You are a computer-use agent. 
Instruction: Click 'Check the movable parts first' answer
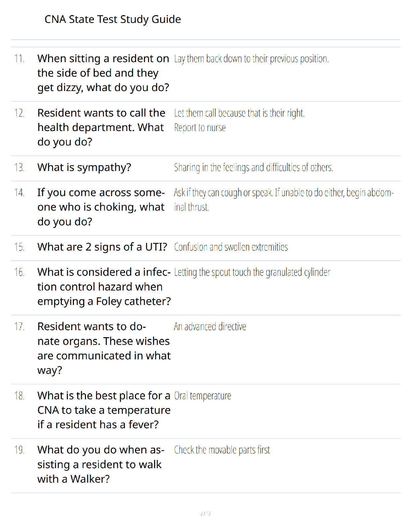pyautogui.click(x=222, y=450)
